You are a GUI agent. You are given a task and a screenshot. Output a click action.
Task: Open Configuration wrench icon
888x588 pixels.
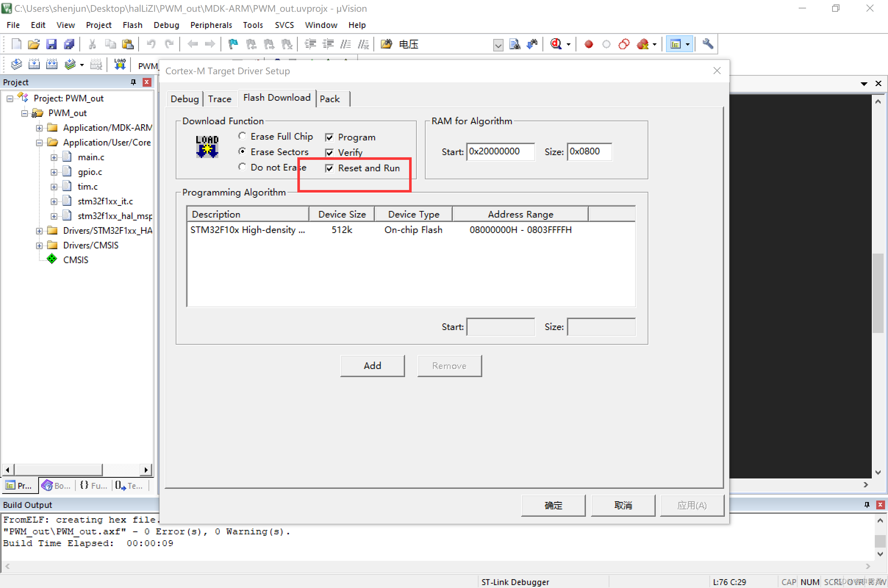pyautogui.click(x=708, y=44)
